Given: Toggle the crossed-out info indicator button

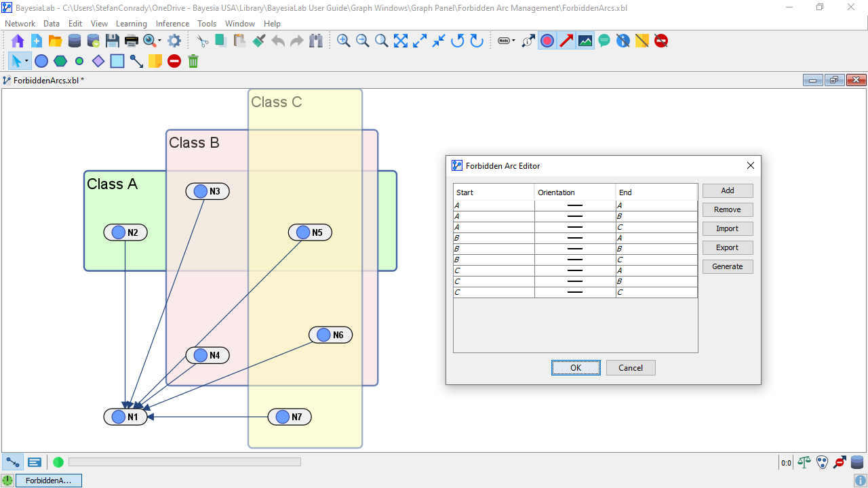Looking at the screenshot, I should (623, 41).
